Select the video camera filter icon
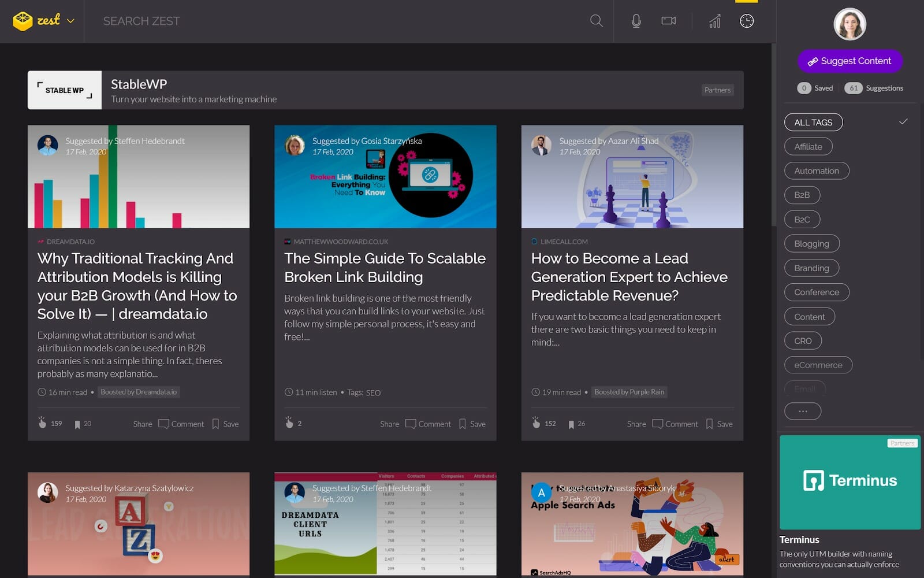 point(668,21)
